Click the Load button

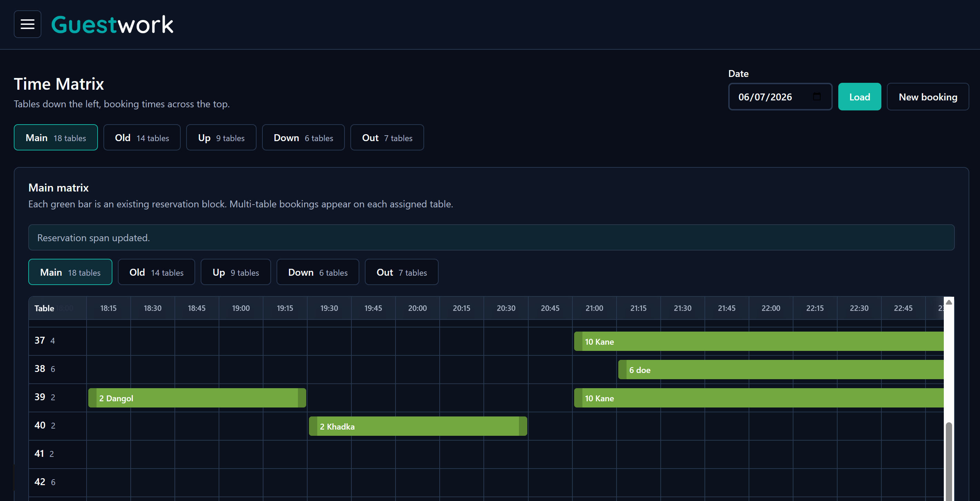click(x=859, y=97)
